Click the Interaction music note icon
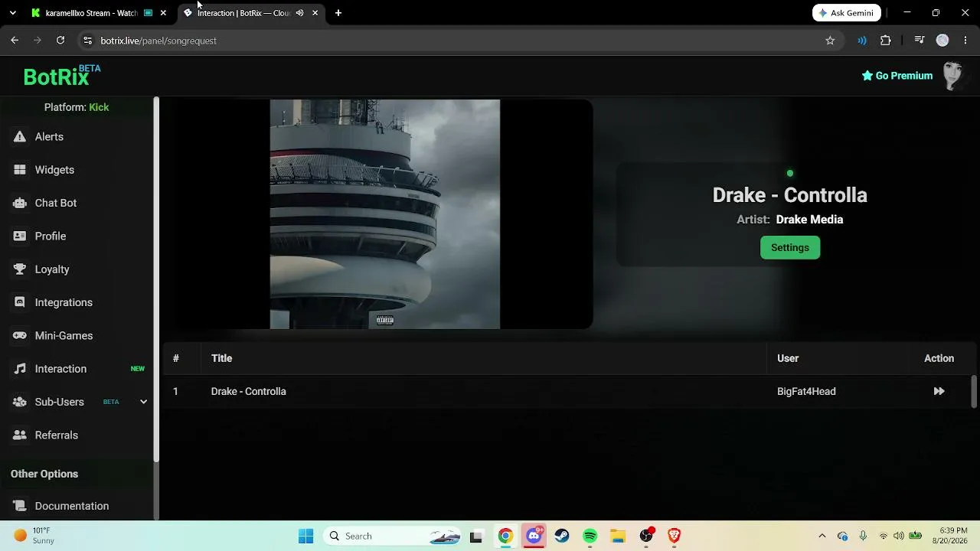The image size is (980, 551). point(20,369)
